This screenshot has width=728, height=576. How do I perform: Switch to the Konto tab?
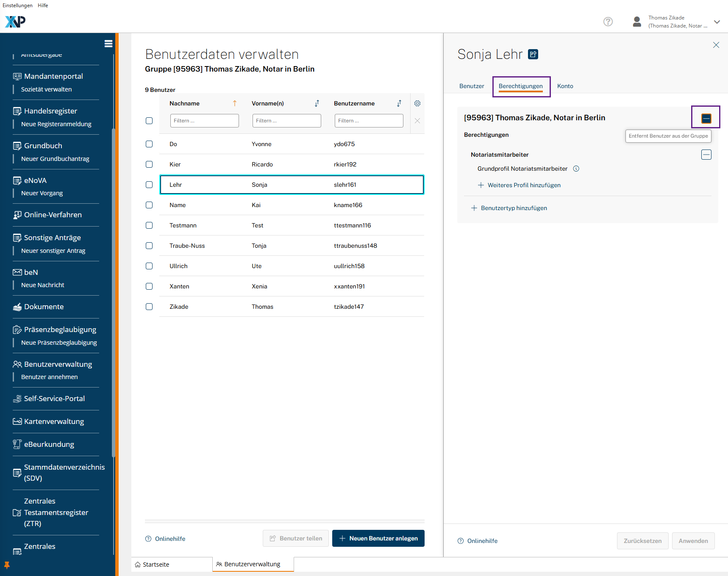pos(565,86)
